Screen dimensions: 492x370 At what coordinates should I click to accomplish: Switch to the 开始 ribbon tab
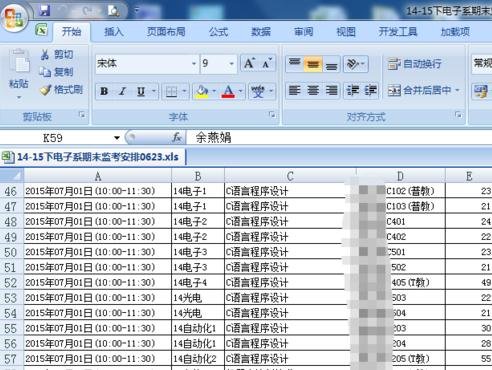click(71, 32)
